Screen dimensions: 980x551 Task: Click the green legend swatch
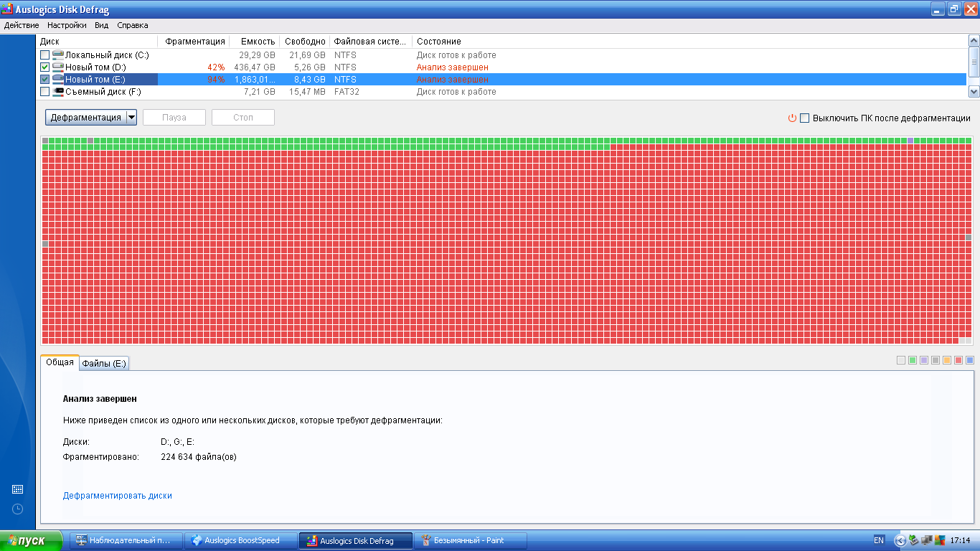pos(913,360)
